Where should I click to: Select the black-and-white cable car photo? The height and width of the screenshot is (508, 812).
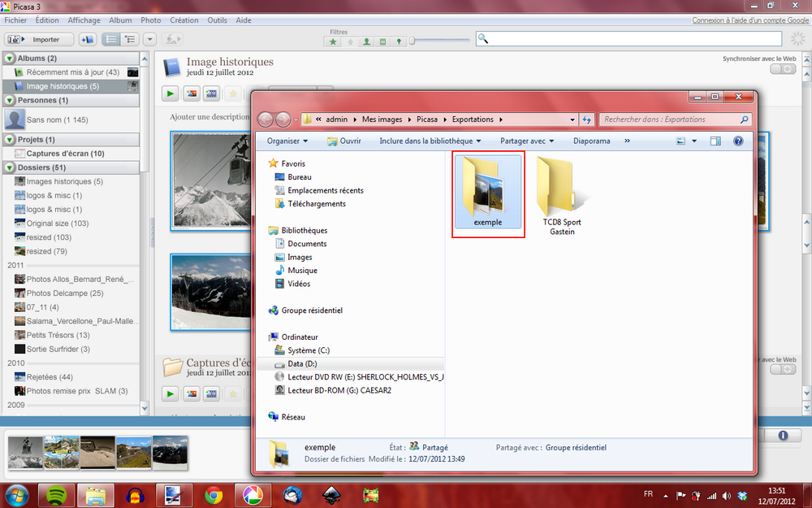(211, 180)
